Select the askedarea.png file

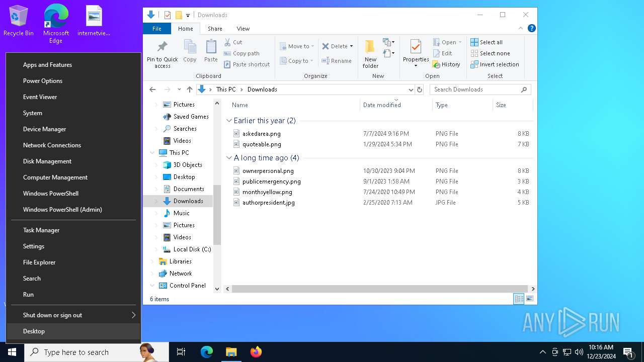point(262,134)
